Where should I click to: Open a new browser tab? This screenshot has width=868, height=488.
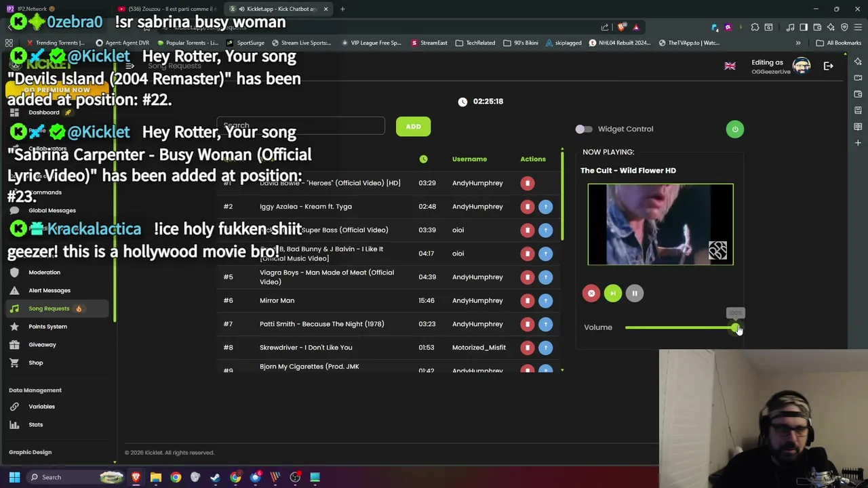(x=342, y=9)
